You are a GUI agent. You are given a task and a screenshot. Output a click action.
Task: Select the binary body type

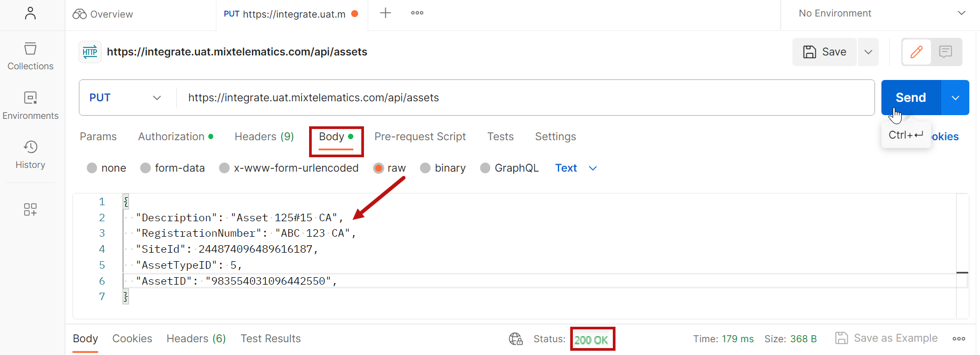425,168
